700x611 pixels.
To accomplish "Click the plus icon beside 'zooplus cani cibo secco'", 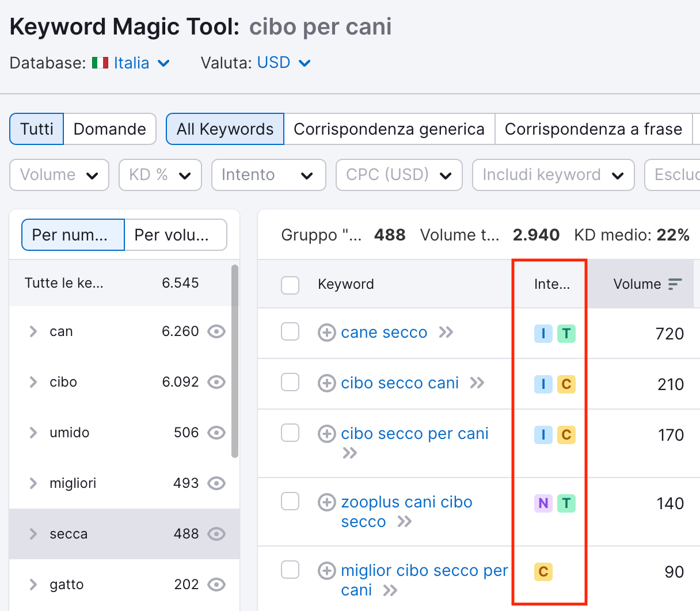I will (x=326, y=502).
